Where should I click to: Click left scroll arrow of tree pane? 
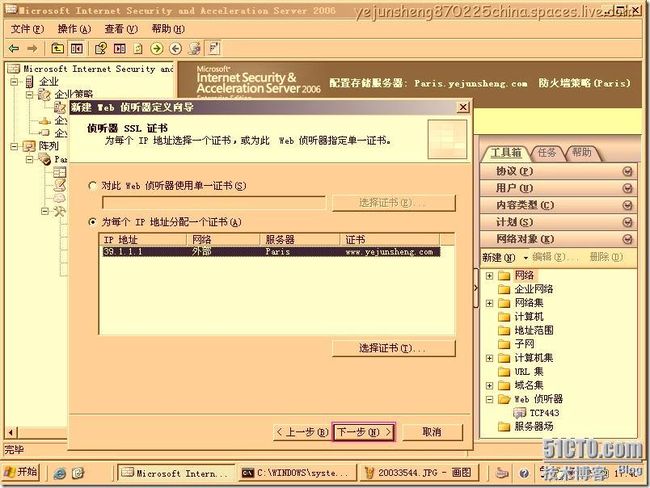point(11,432)
